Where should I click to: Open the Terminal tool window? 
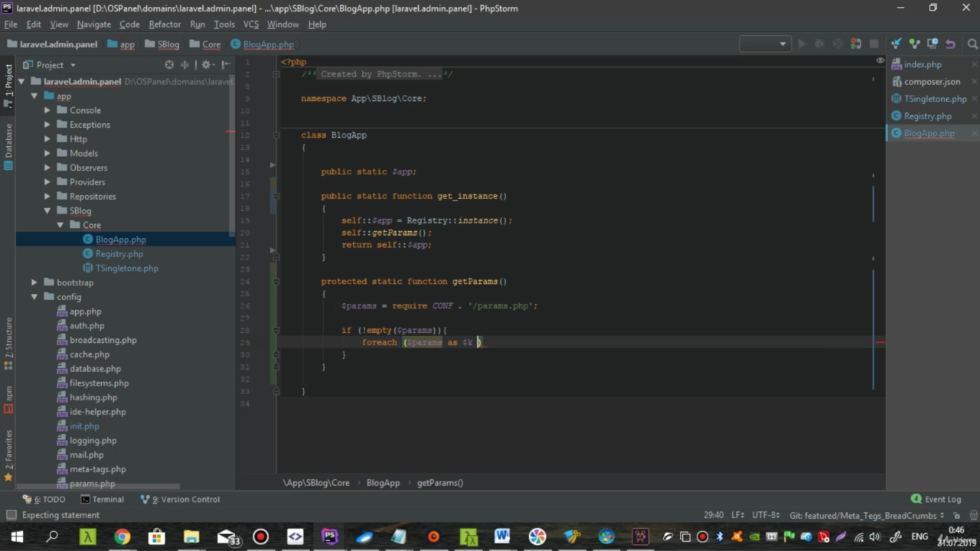click(103, 499)
